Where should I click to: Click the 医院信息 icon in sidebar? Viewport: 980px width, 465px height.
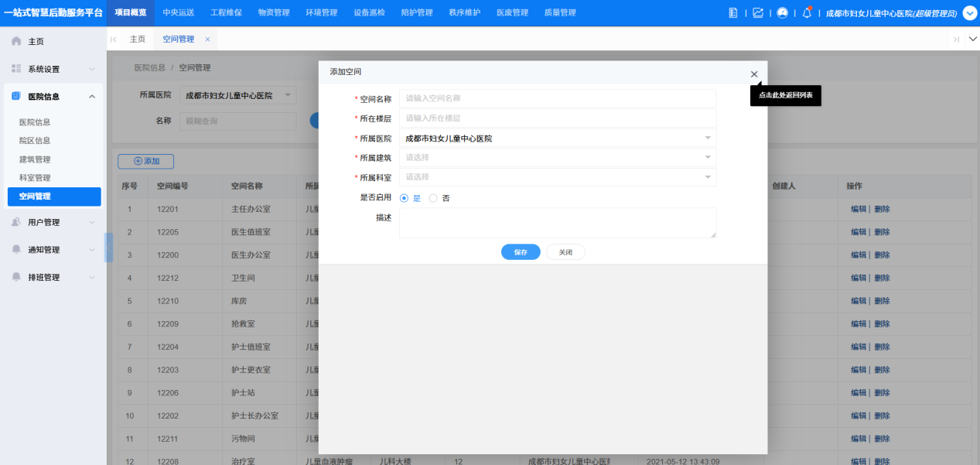pyautogui.click(x=16, y=96)
